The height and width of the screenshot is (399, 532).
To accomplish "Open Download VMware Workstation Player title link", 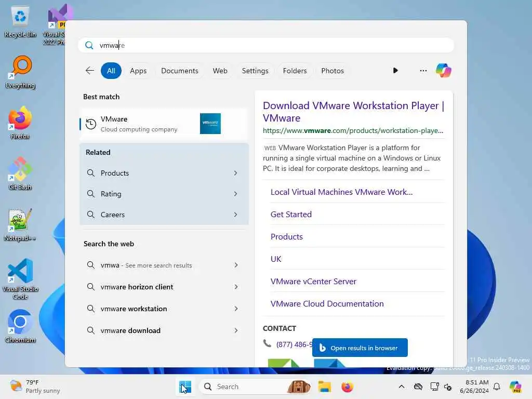I will click(x=353, y=112).
